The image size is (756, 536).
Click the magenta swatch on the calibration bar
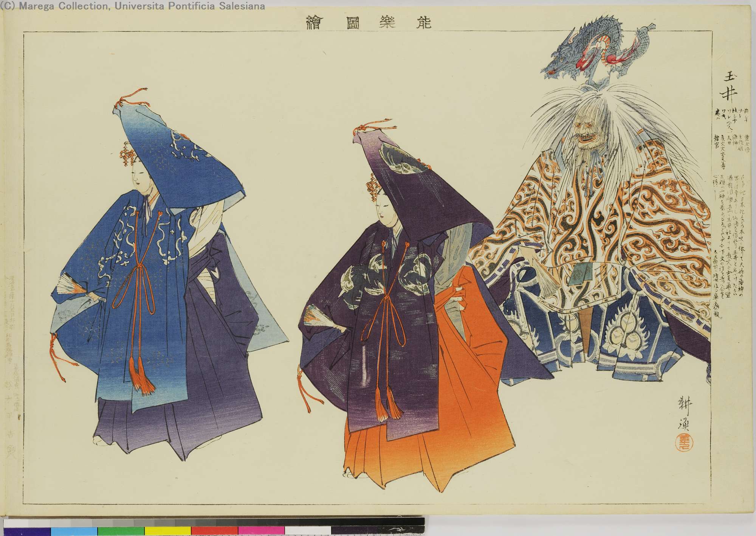tap(262, 531)
